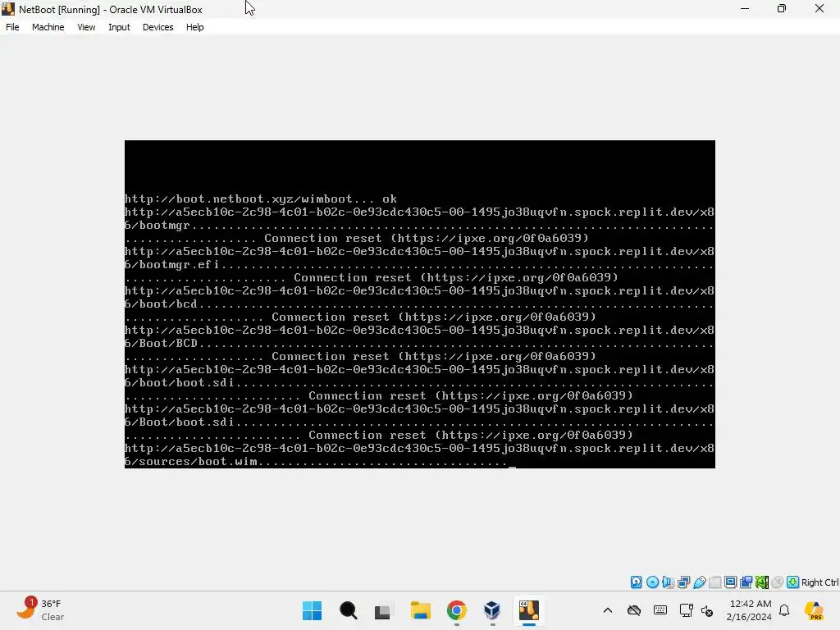Click the 'wimboot... ok' line in VM console
This screenshot has width=840, height=630.
(260, 199)
